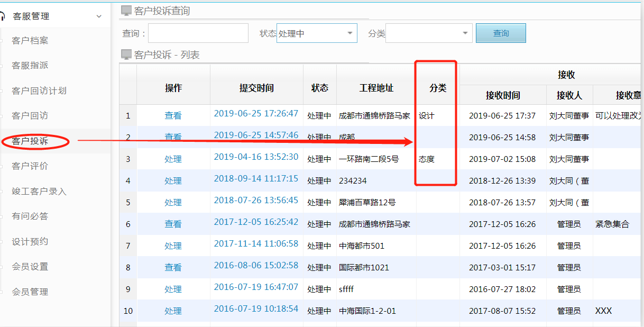644x327 pixels.
Task: Open 客户投诉 menu item
Action: tap(30, 141)
